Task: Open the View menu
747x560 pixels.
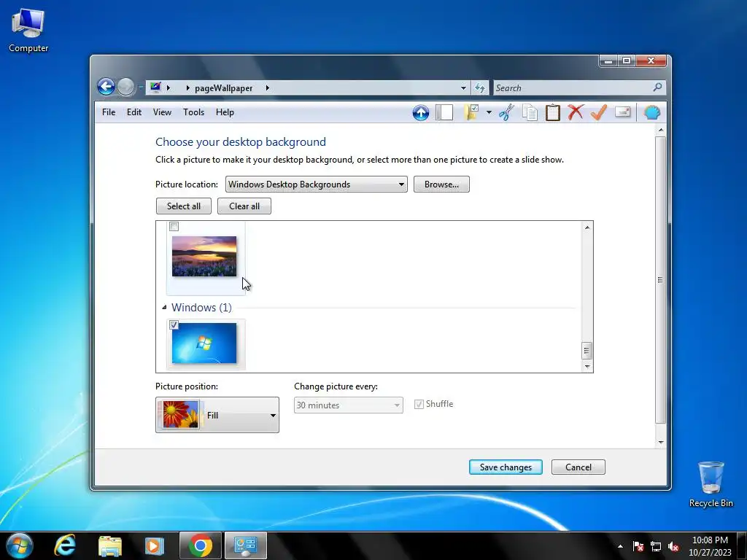Action: click(x=162, y=112)
